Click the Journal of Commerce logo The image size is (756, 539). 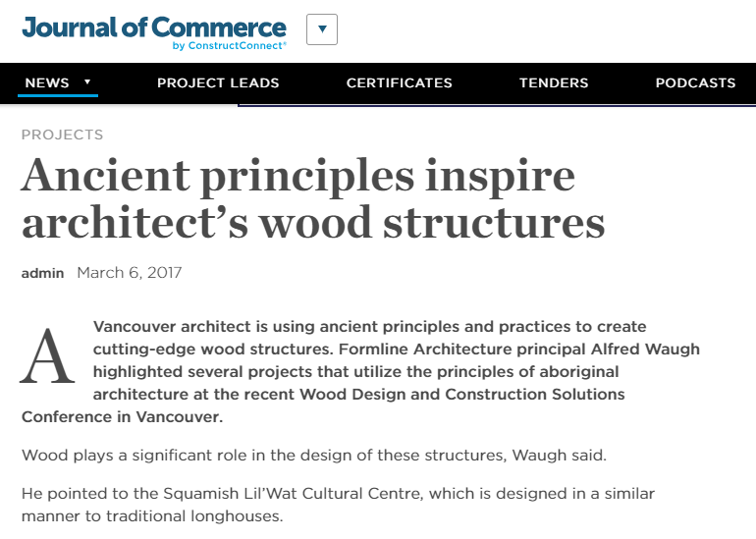pyautogui.click(x=153, y=27)
